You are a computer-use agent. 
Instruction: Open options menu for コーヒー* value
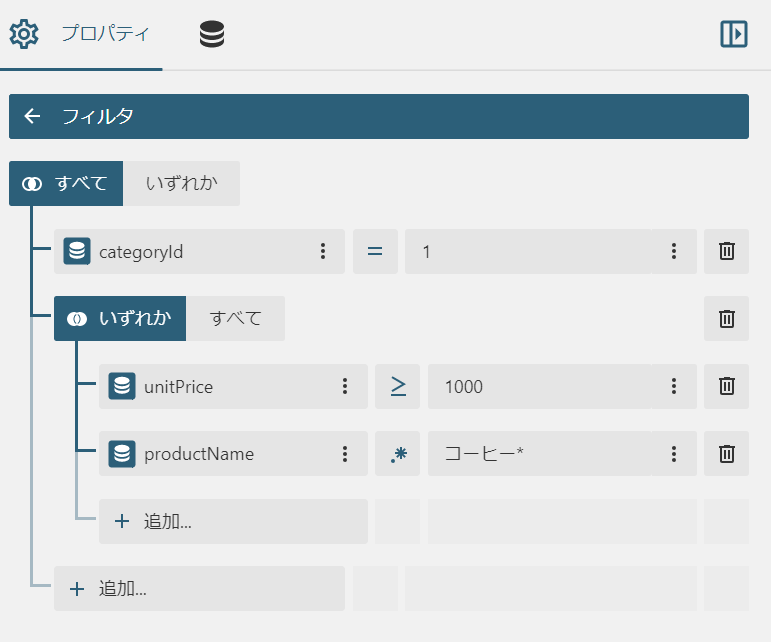click(674, 454)
